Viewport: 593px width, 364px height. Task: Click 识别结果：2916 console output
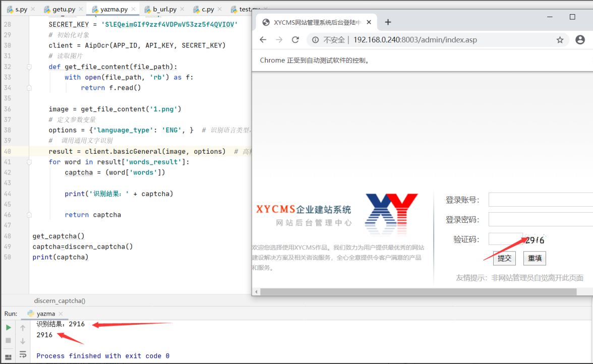61,324
